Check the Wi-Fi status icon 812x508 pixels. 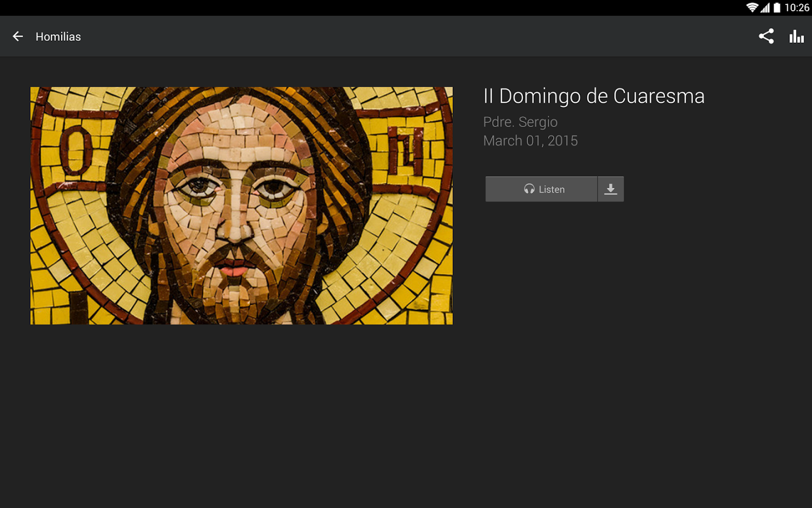click(x=752, y=7)
